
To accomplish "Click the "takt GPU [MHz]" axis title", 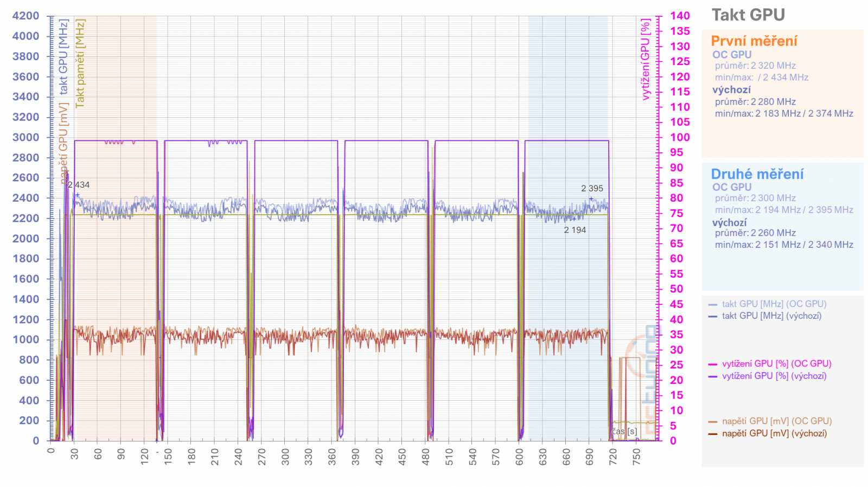I will 63,56.
